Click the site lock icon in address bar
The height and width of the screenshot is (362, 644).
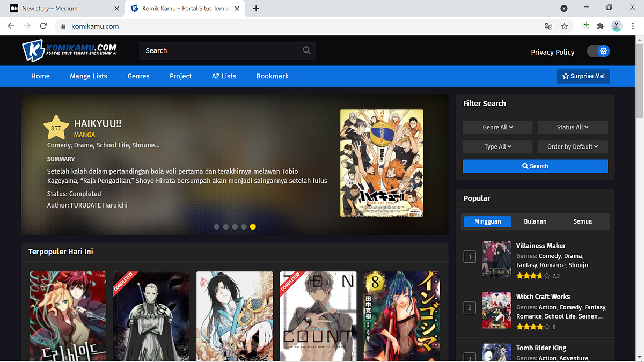pos(63,26)
